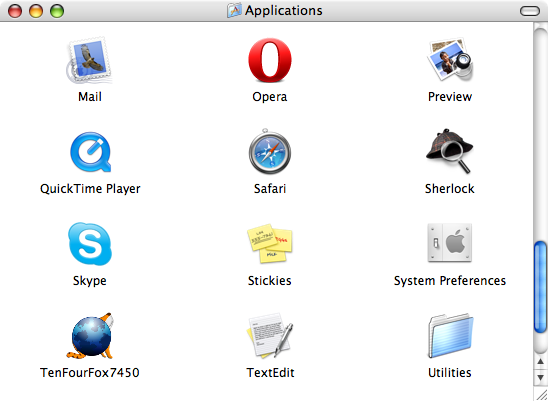Select the "Preview" file name

pyautogui.click(x=450, y=96)
